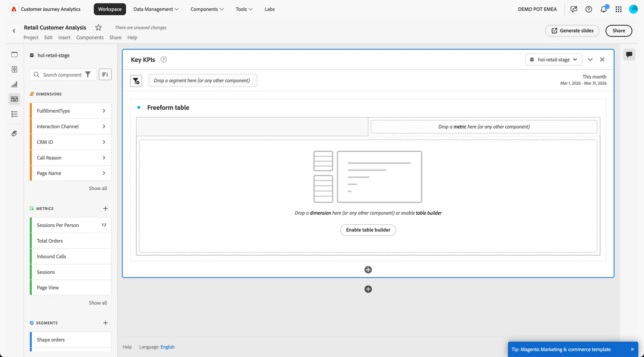Click the English language link

(x=167, y=347)
